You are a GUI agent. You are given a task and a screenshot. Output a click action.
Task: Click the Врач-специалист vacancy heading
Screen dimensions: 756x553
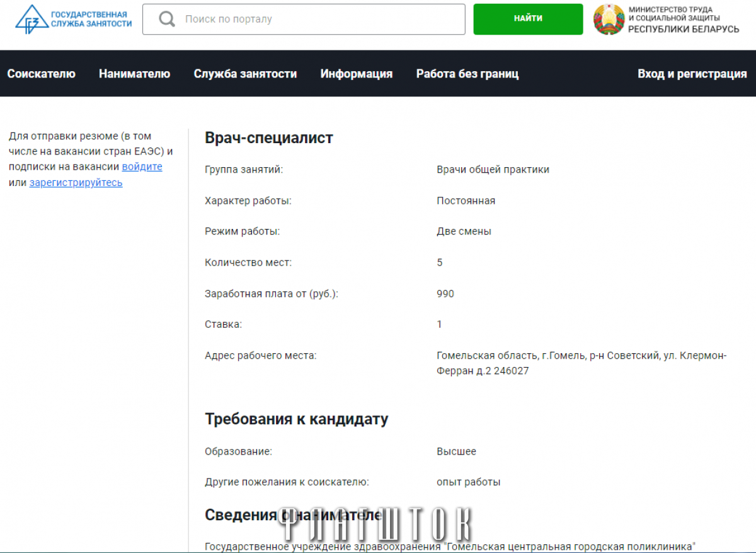[x=269, y=137]
